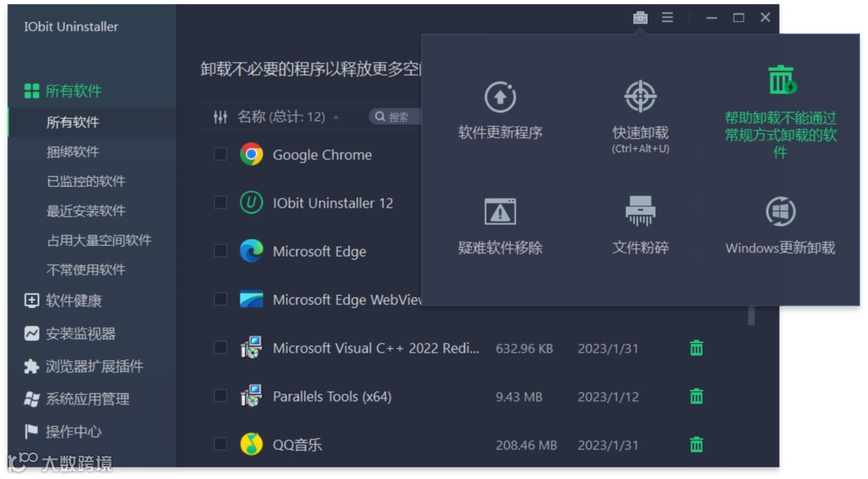Open 系统应用管理 section
Image resolution: width=868 pixels, height=479 pixels.
point(77,399)
